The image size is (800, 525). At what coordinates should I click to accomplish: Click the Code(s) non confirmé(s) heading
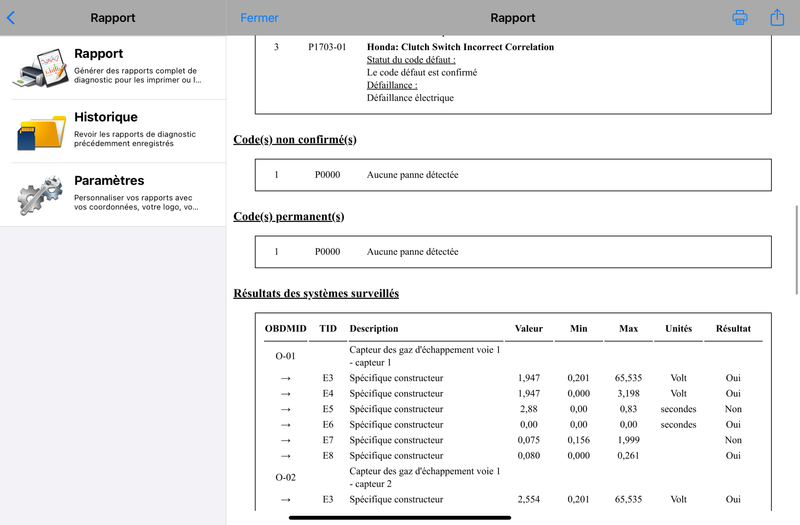295,139
